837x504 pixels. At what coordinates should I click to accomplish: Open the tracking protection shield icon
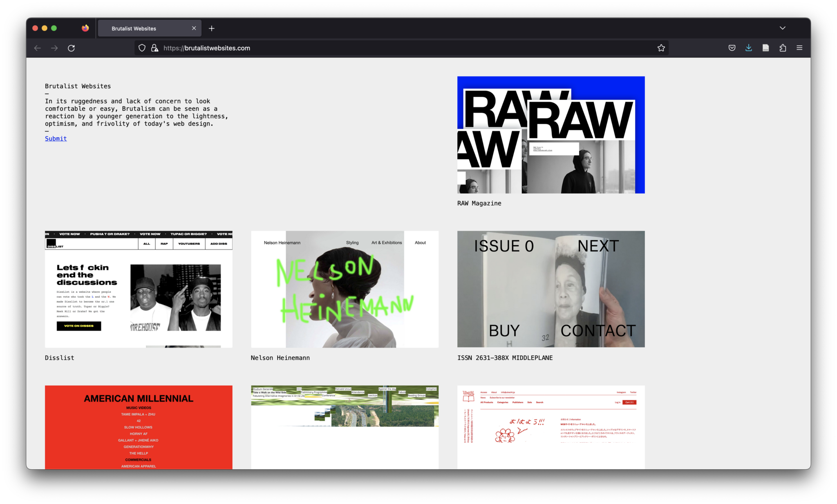142,48
